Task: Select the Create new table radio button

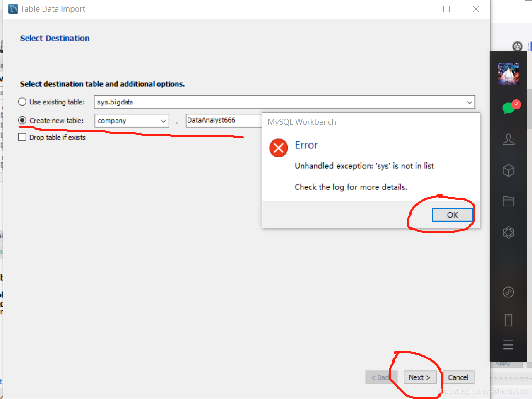Action: tap(22, 120)
